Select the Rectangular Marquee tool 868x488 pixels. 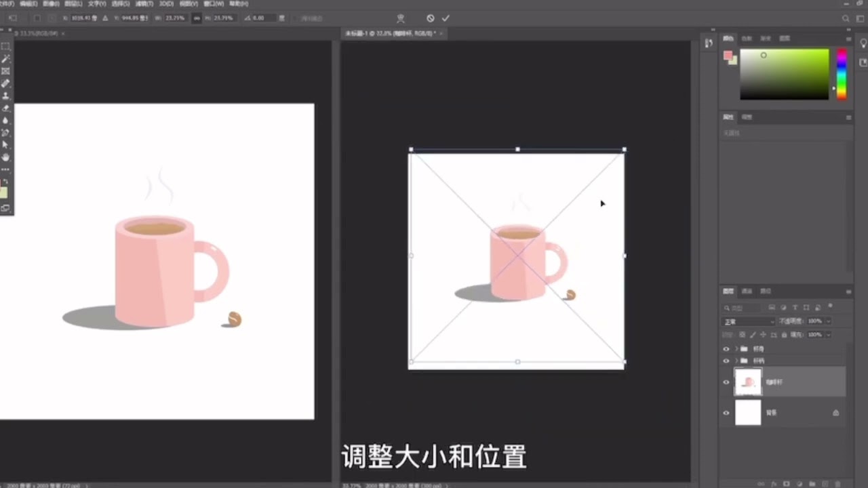point(5,46)
